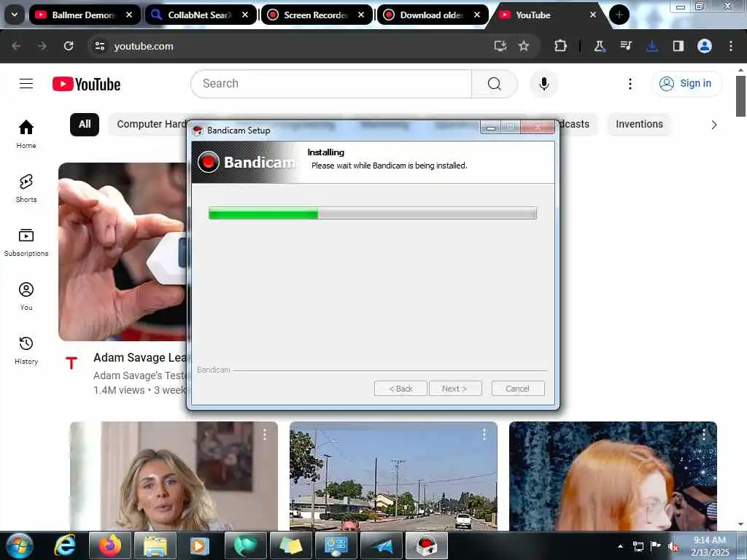747x560 pixels.
Task: Open Subscriptions from the sidebar
Action: 26,242
